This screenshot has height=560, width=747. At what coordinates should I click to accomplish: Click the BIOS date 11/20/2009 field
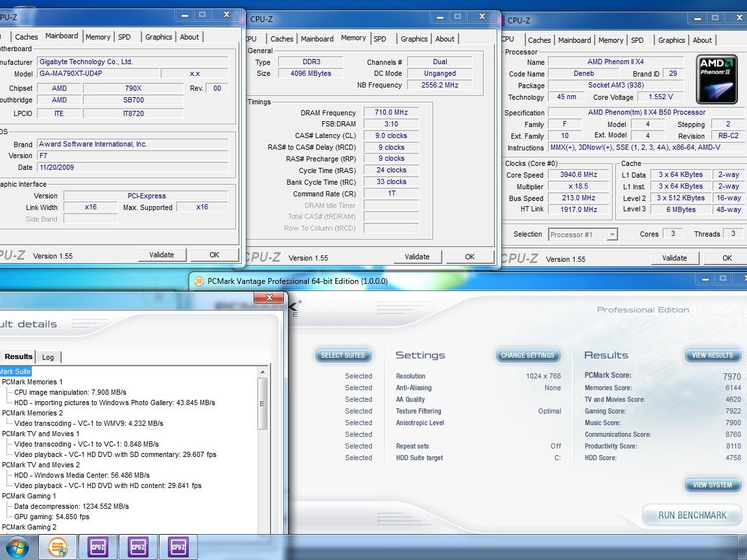(132, 167)
